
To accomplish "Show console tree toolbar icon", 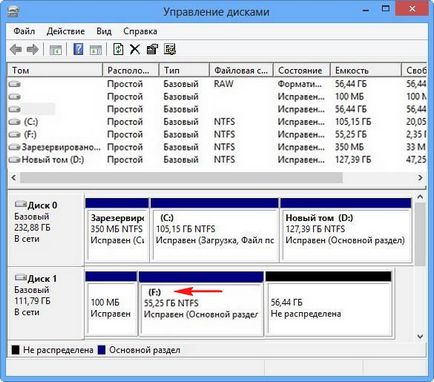I will point(55,50).
